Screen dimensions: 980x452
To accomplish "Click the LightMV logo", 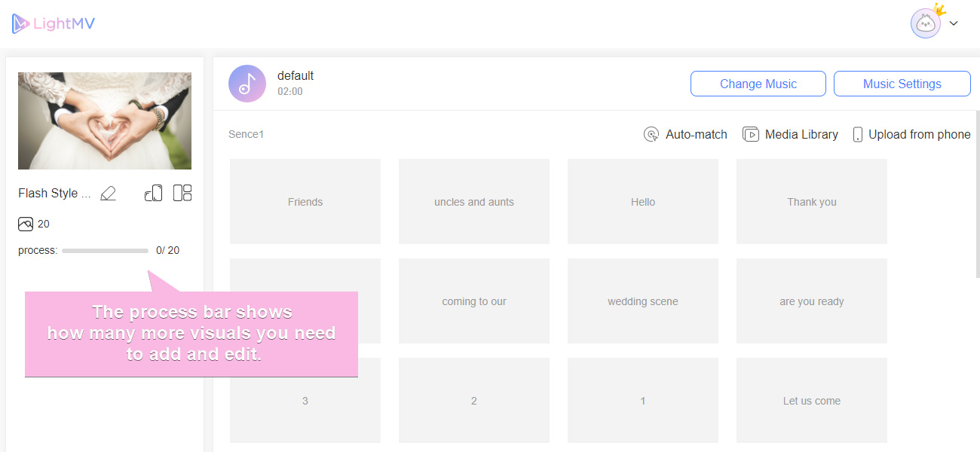I will [53, 23].
